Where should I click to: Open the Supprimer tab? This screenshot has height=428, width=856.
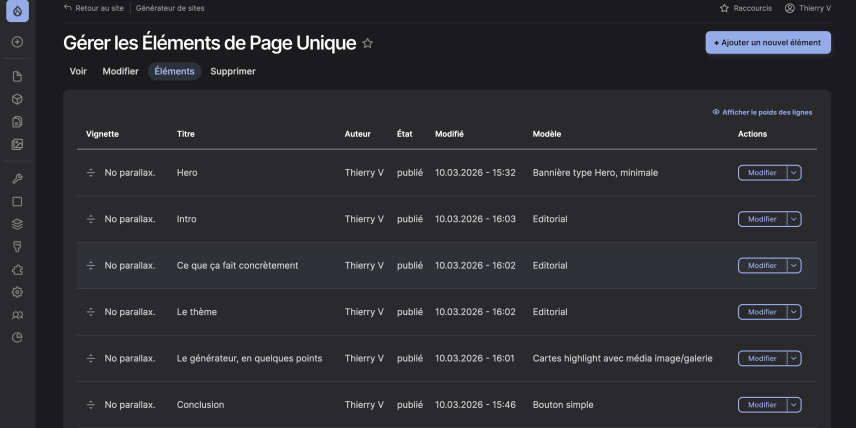(x=233, y=72)
